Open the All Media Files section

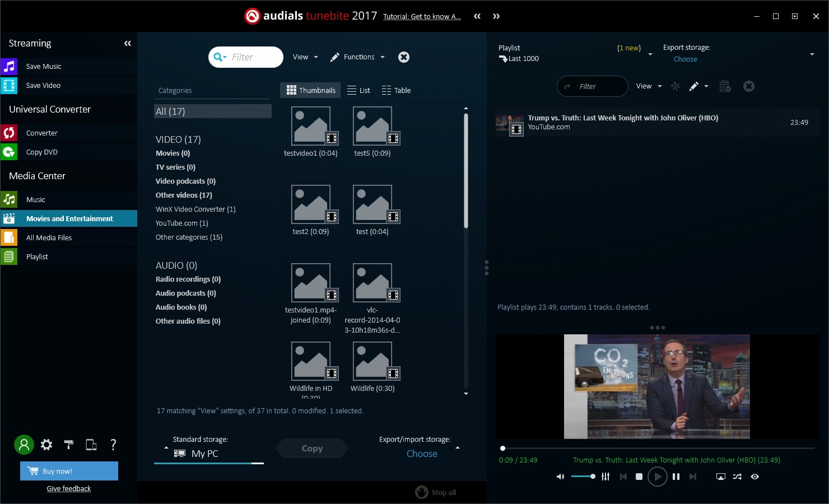pos(49,237)
